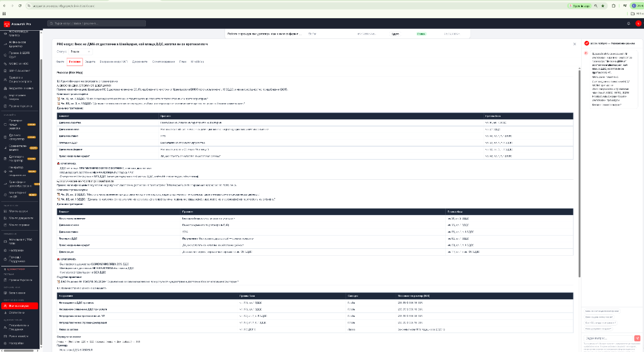The image size is (644, 352).
Task: Close the PRO казус panel with X
Action: pos(575,44)
